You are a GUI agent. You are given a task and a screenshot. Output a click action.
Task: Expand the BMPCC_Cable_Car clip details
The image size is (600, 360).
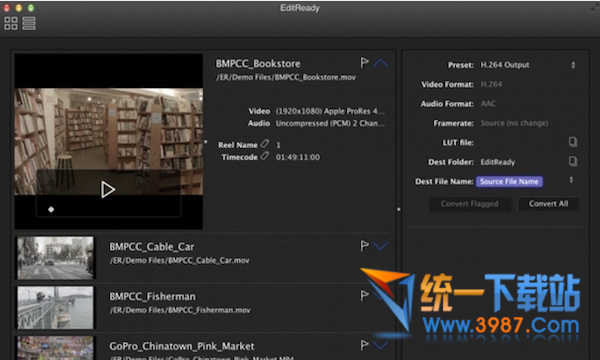[x=380, y=246]
